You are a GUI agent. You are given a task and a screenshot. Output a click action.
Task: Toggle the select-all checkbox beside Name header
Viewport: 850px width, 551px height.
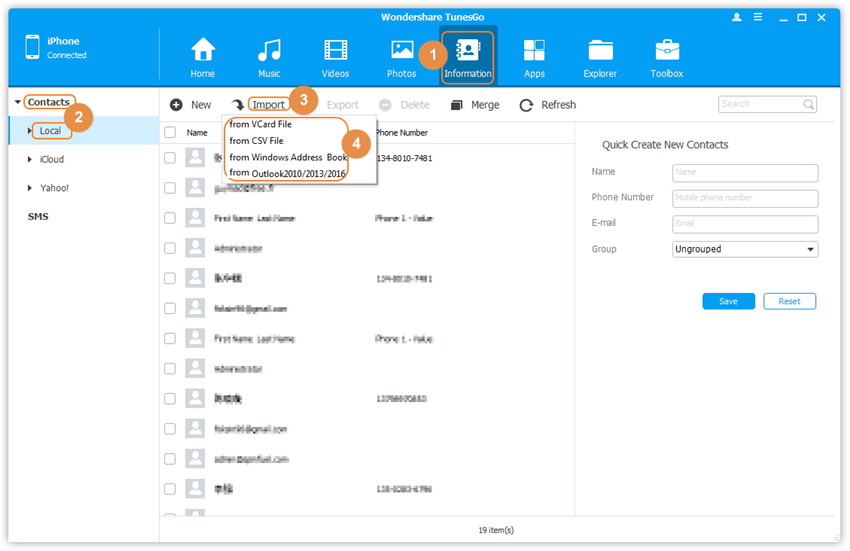point(170,133)
